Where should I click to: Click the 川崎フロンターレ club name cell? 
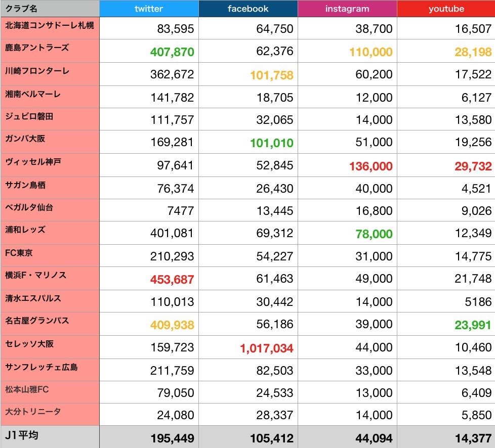[37, 71]
